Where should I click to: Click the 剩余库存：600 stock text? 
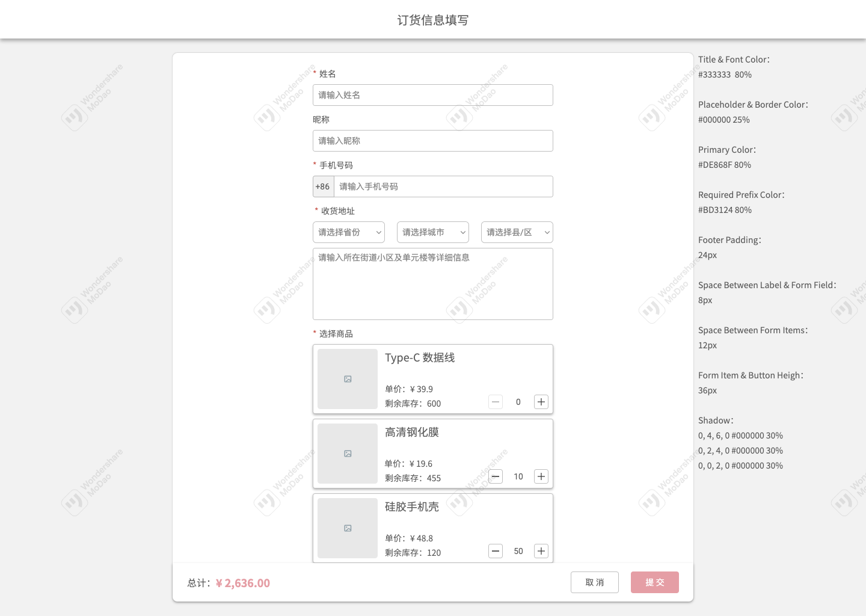point(413,404)
